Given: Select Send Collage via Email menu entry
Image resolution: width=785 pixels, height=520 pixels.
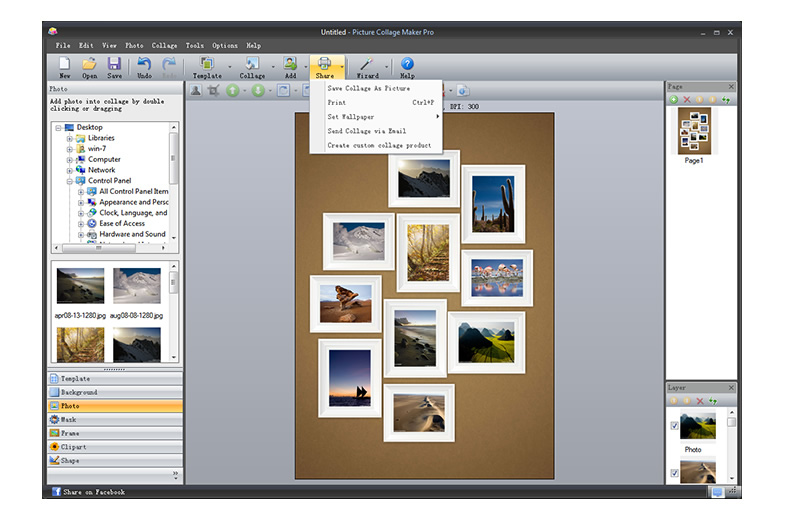Looking at the screenshot, I should coord(366,131).
